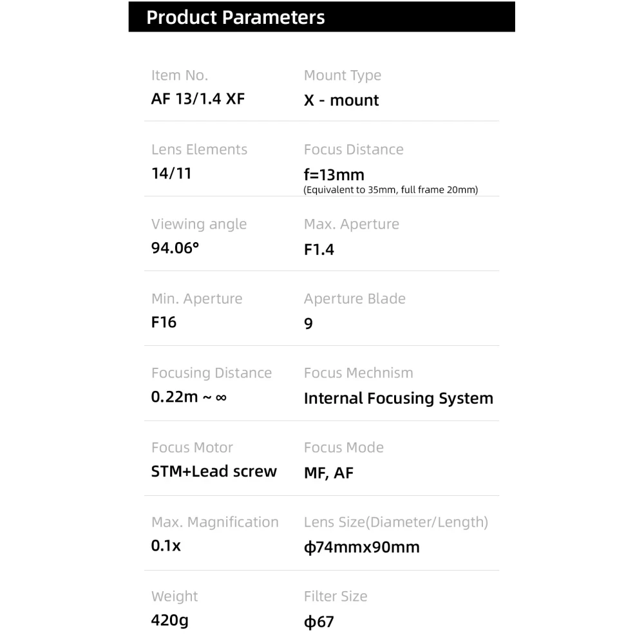Click the Focus Mechnism label

(358, 373)
